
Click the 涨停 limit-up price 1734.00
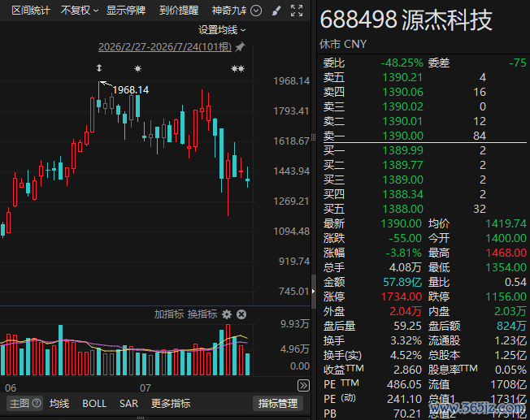pos(402,297)
